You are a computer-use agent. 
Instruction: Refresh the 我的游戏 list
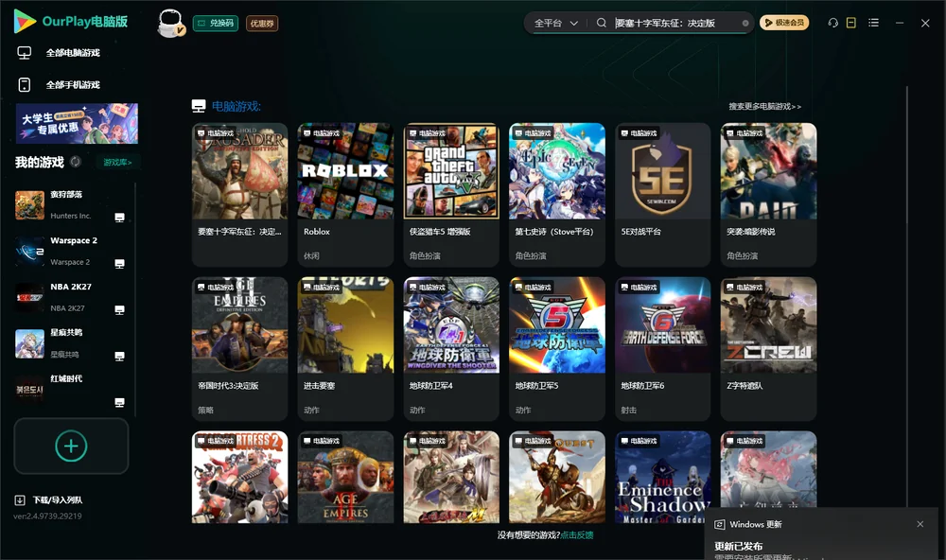coord(76,162)
